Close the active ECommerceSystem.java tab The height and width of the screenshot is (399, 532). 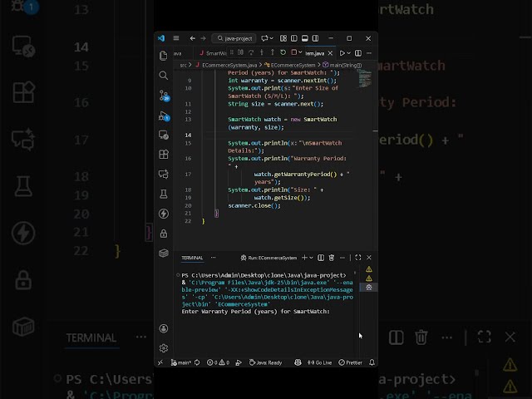[x=330, y=53]
